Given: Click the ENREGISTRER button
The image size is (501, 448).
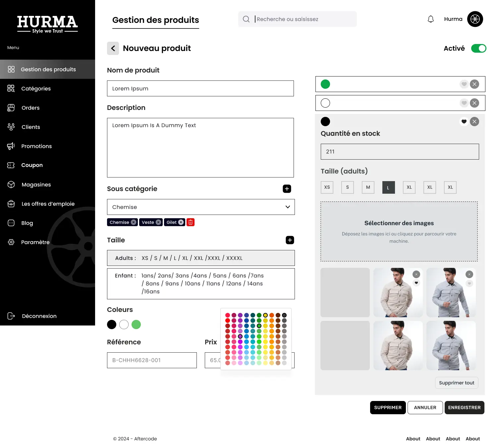Looking at the screenshot, I should tap(464, 408).
